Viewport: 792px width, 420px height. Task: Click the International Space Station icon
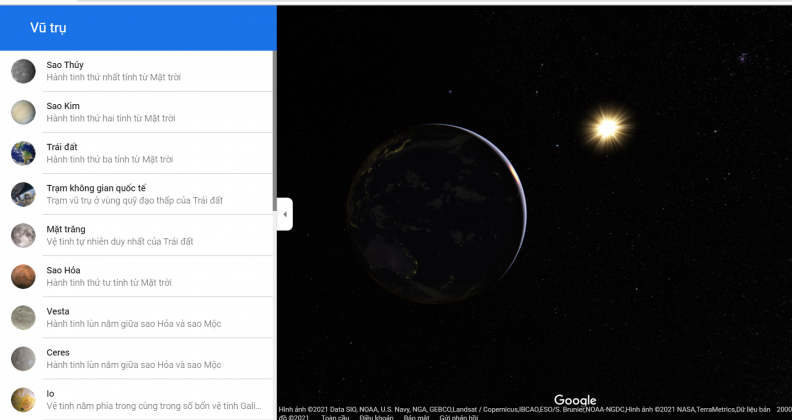click(x=23, y=194)
